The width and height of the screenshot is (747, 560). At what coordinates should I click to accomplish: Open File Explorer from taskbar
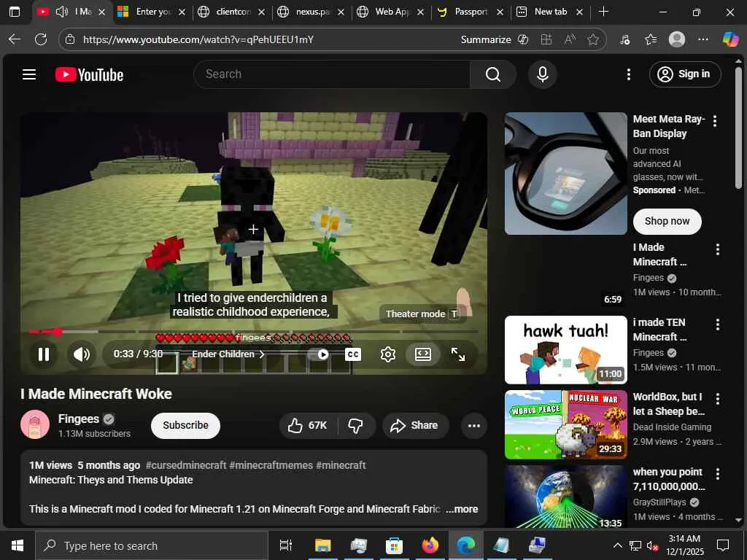(322, 545)
